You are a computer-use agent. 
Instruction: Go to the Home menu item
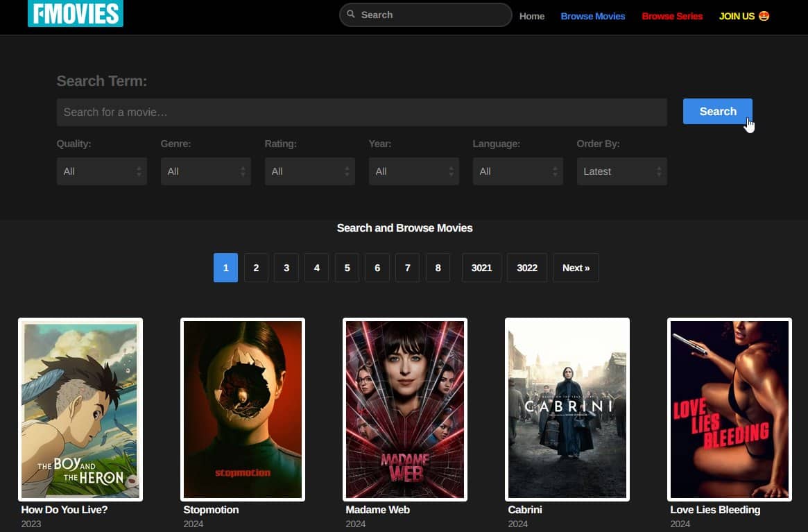tap(532, 16)
